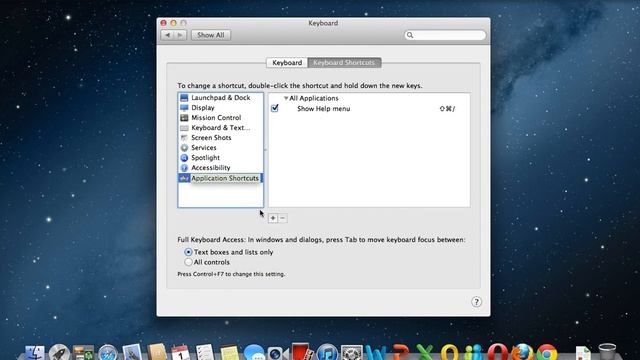Viewport: 640px width, 360px height.
Task: Go forward with the right arrow button
Action: click(180, 35)
